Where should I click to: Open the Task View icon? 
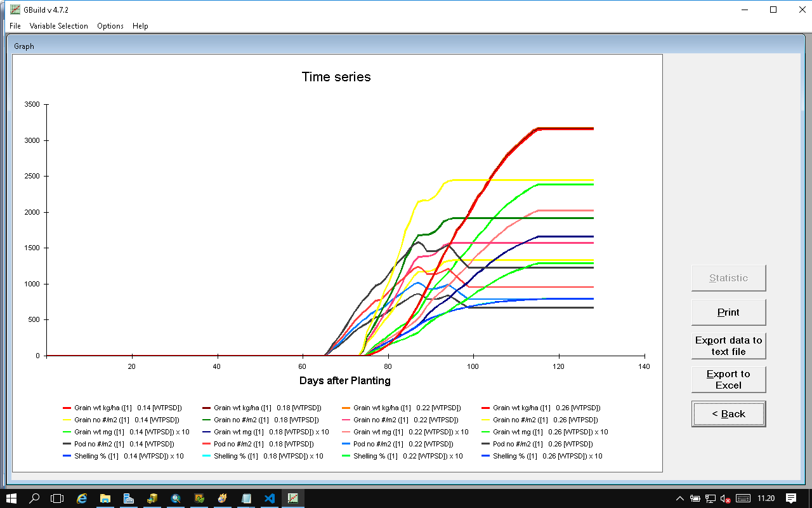58,498
